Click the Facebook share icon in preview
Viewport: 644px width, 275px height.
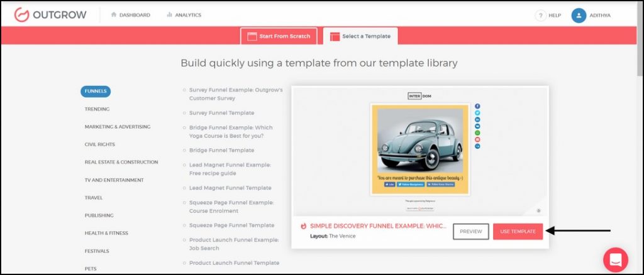[477, 106]
